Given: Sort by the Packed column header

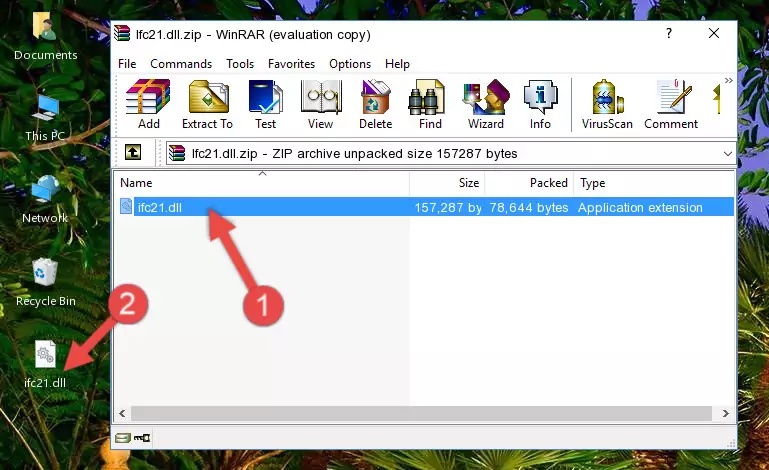Looking at the screenshot, I should click(529, 183).
